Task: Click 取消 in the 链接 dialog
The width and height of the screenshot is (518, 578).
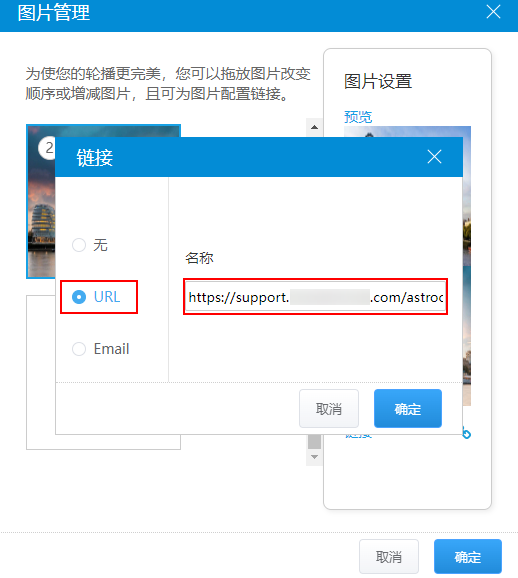Action: tap(329, 408)
